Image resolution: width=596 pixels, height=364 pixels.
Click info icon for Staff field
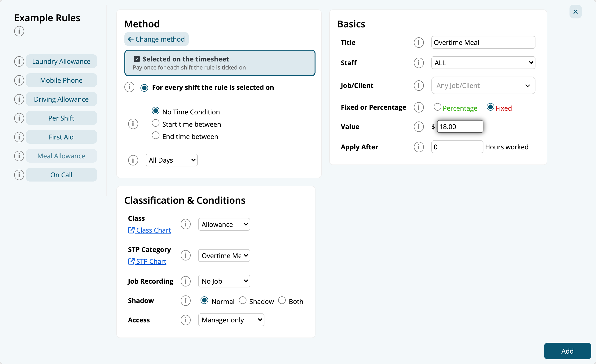419,63
